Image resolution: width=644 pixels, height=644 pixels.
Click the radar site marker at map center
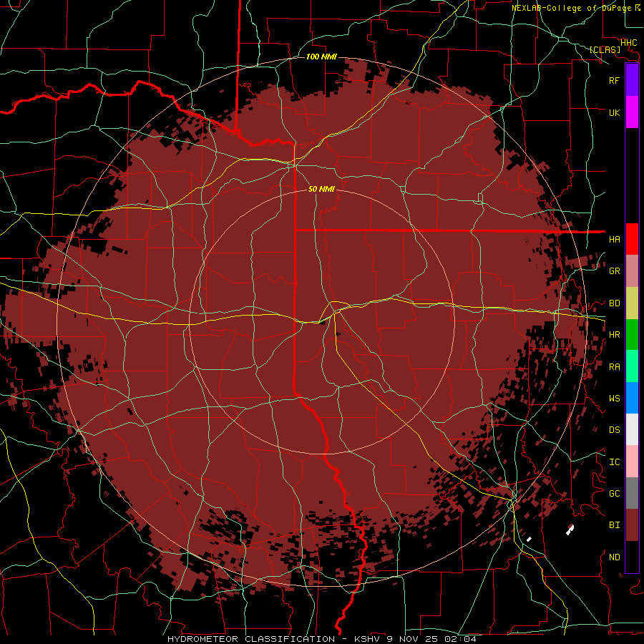322,323
